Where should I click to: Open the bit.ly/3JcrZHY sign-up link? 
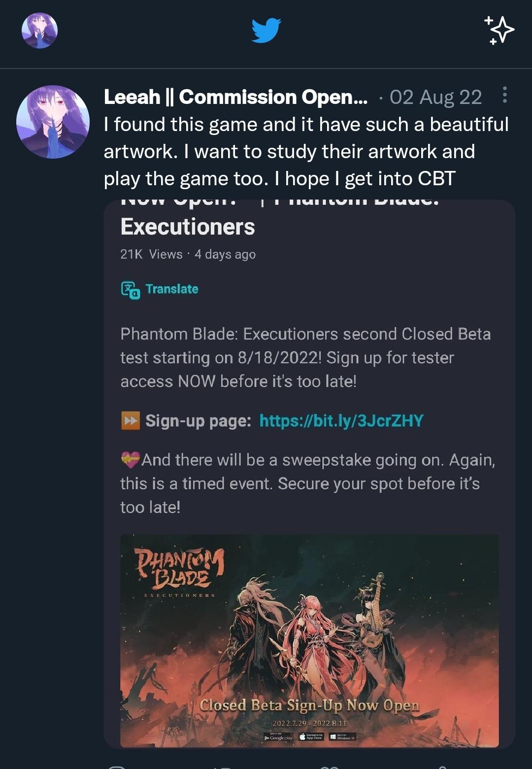pyautogui.click(x=341, y=421)
